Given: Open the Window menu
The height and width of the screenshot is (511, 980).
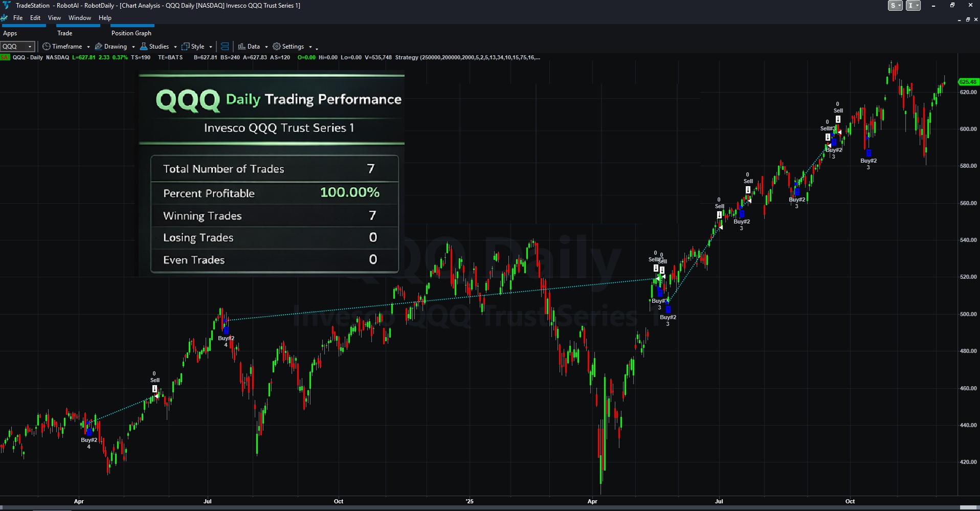Looking at the screenshot, I should (80, 18).
